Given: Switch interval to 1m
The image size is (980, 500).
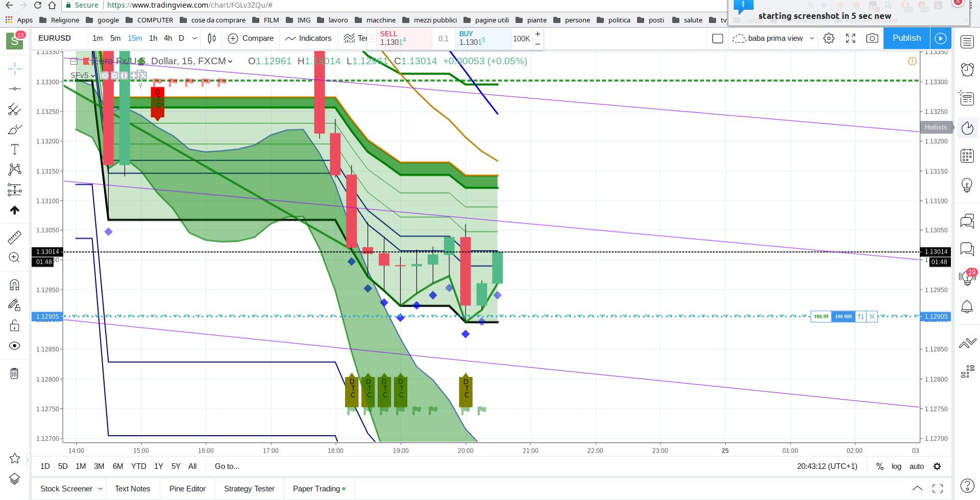Looking at the screenshot, I should [x=97, y=38].
